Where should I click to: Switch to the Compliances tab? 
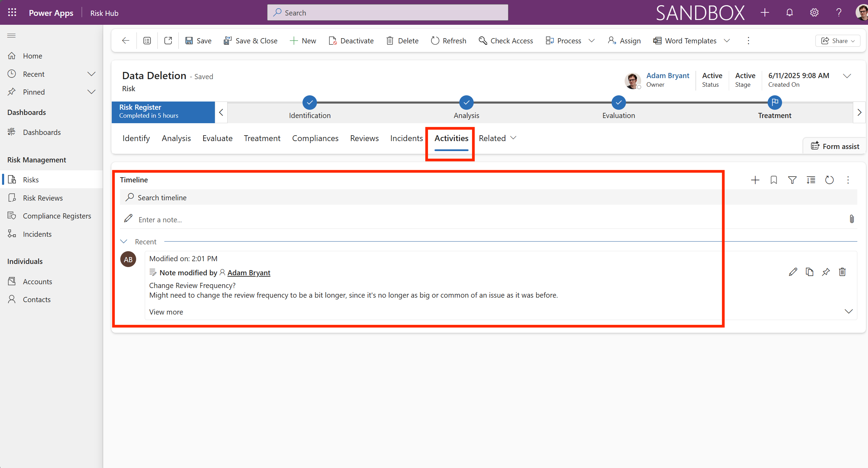[315, 138]
